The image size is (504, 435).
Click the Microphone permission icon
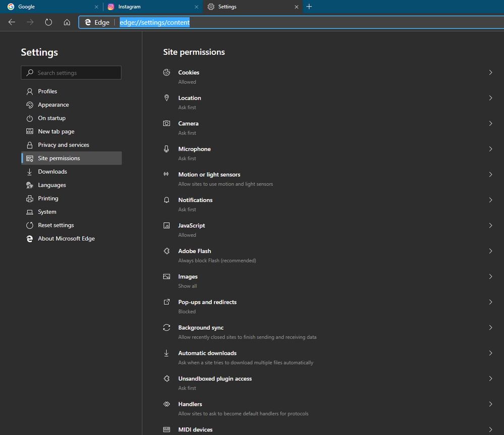point(166,149)
